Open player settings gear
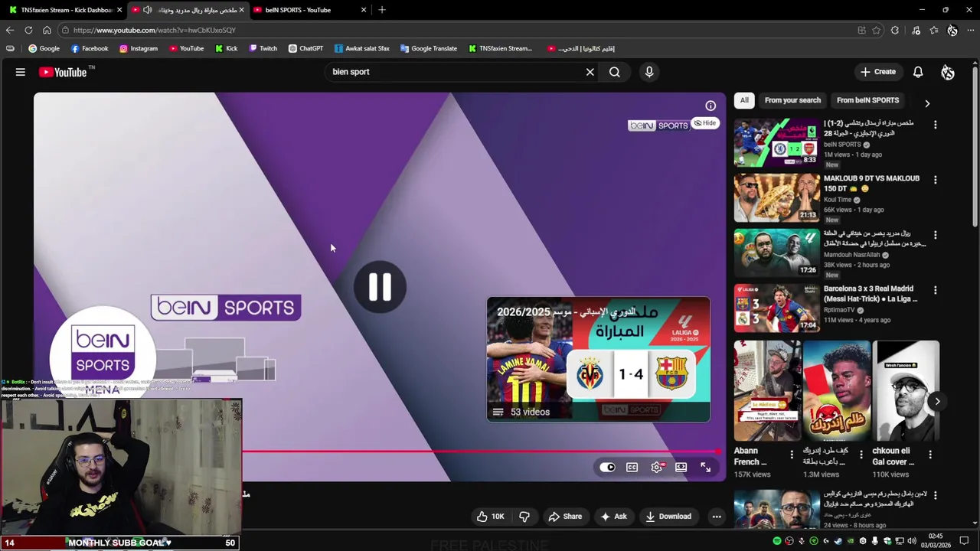The width and height of the screenshot is (980, 551). click(x=657, y=467)
